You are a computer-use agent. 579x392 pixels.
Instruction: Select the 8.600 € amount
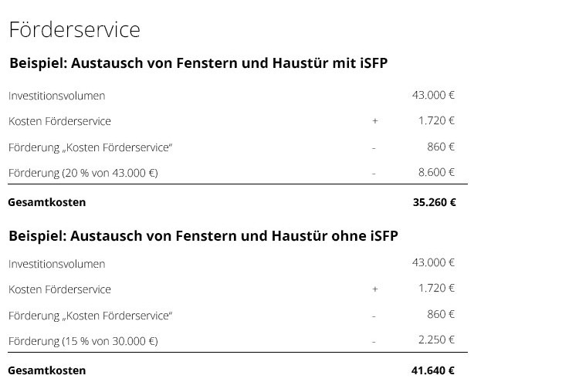(436, 172)
